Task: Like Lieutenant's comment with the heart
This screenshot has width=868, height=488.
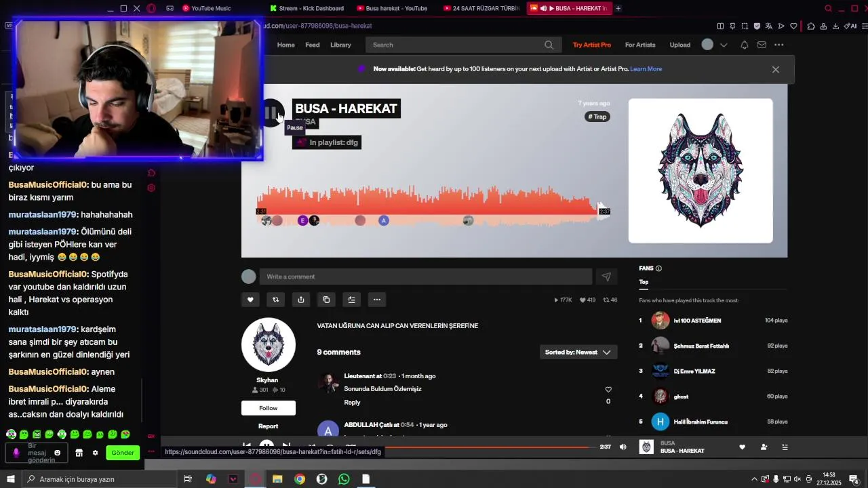Action: [x=608, y=390]
